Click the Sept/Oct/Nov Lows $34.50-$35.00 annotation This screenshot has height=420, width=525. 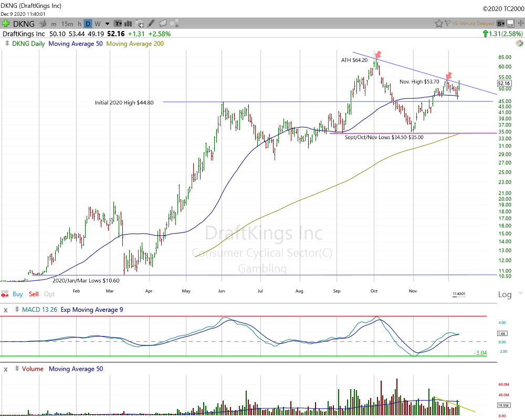384,137
